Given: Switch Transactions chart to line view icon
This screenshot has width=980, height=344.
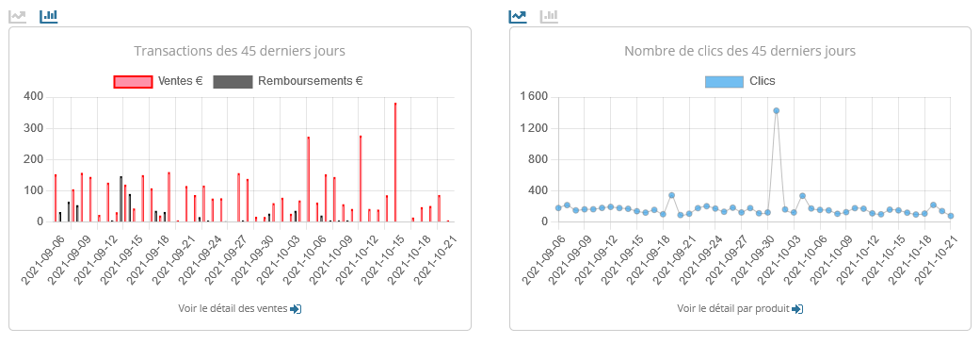Looking at the screenshot, I should (18, 16).
